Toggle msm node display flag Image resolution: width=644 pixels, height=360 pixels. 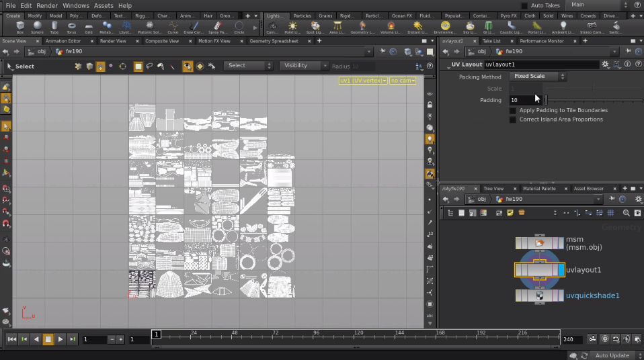tap(561, 243)
